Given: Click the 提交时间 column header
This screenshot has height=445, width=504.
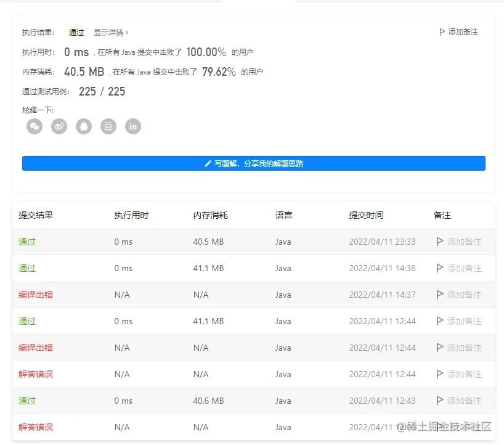Looking at the screenshot, I should click(x=367, y=215).
